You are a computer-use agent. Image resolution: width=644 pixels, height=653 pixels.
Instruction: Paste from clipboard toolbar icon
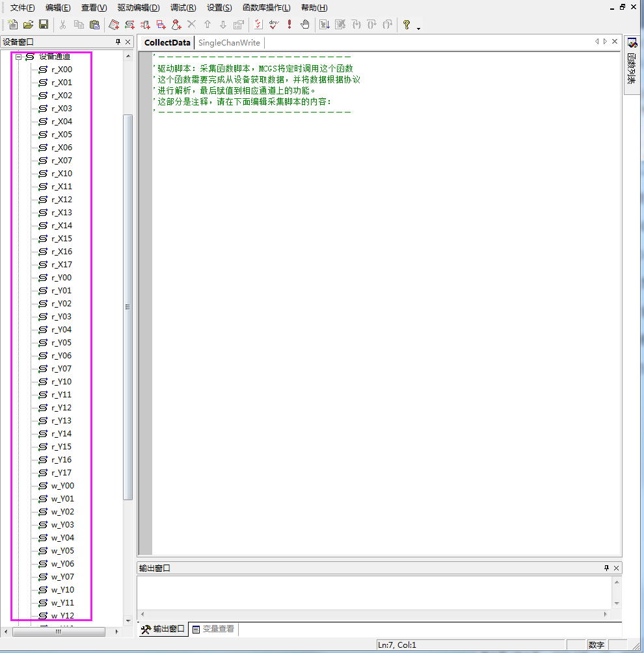(94, 25)
